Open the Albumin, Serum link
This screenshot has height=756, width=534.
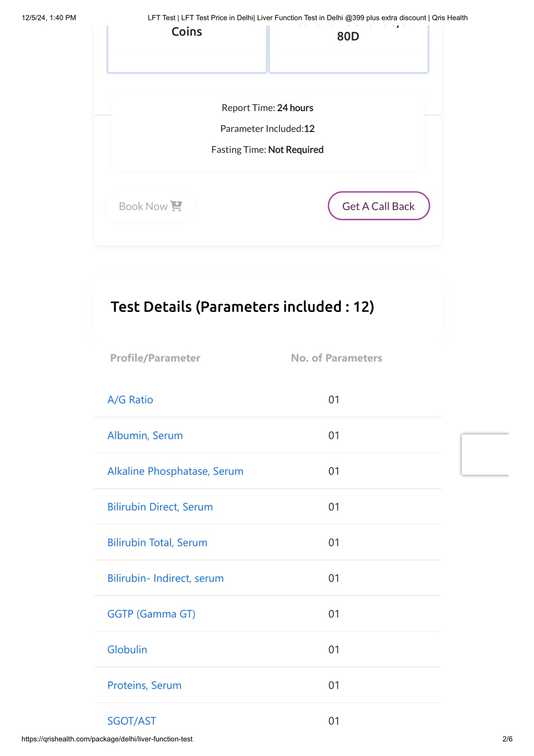pyautogui.click(x=145, y=436)
